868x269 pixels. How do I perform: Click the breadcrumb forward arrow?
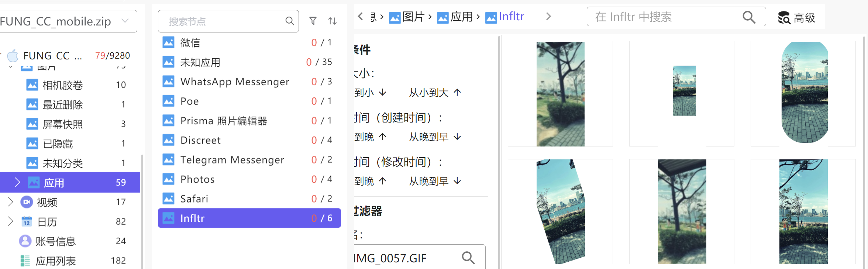(548, 16)
